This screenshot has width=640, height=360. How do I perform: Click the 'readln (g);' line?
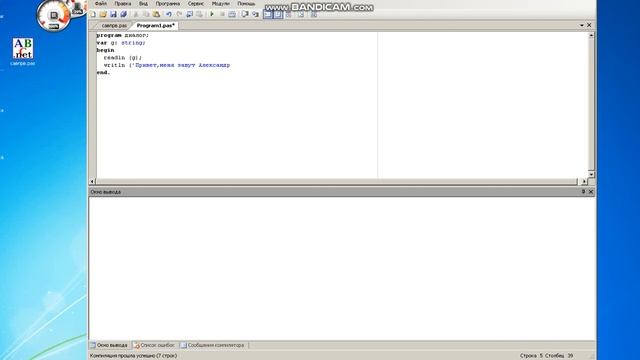coord(122,58)
